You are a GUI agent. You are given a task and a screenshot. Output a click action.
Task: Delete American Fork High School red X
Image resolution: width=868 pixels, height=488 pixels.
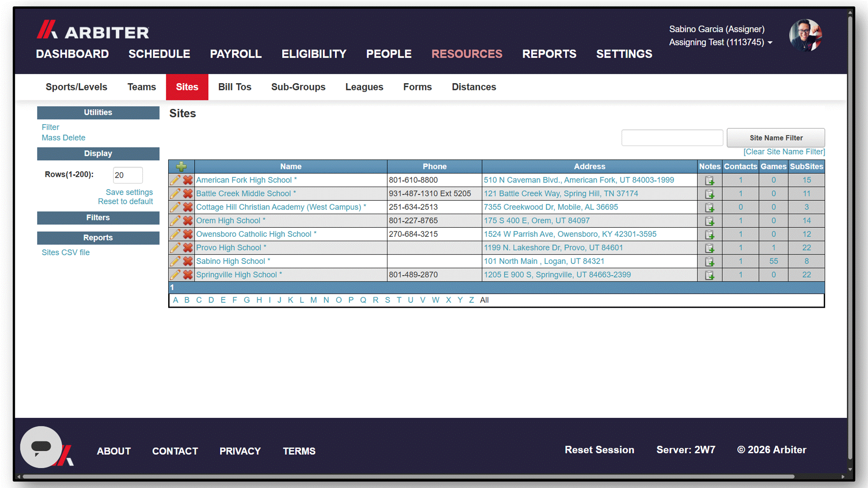tap(188, 180)
